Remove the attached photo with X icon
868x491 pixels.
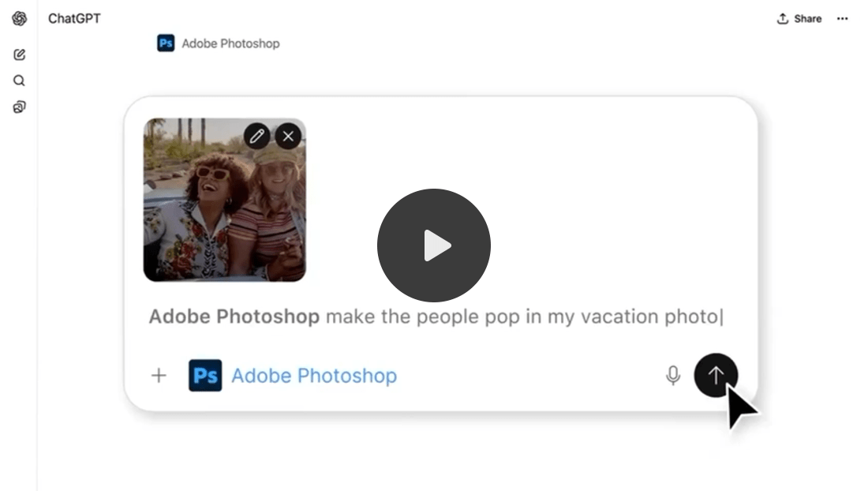point(288,137)
